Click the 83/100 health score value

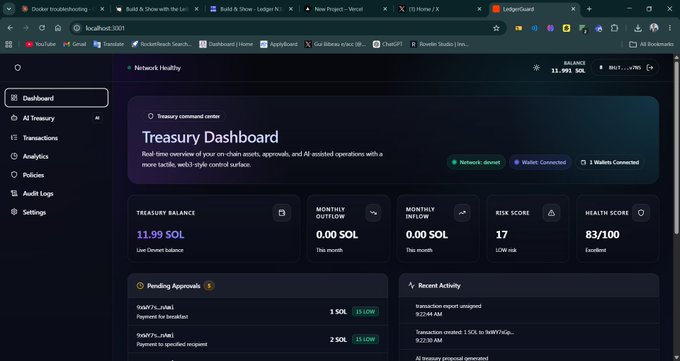[602, 235]
